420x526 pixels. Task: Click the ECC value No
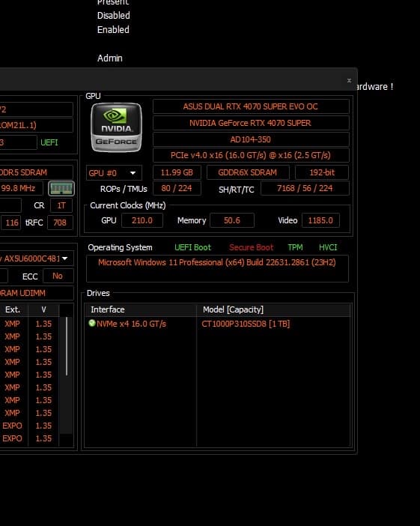pos(58,276)
